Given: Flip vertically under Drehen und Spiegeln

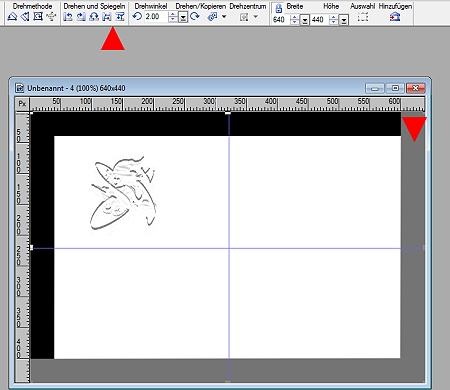Looking at the screenshot, I should [x=120, y=17].
